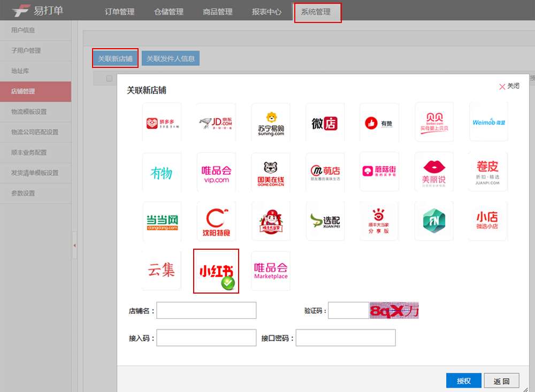Open the 订单管理 top menu
Screen dimensions: 535x392
pyautogui.click(x=119, y=12)
